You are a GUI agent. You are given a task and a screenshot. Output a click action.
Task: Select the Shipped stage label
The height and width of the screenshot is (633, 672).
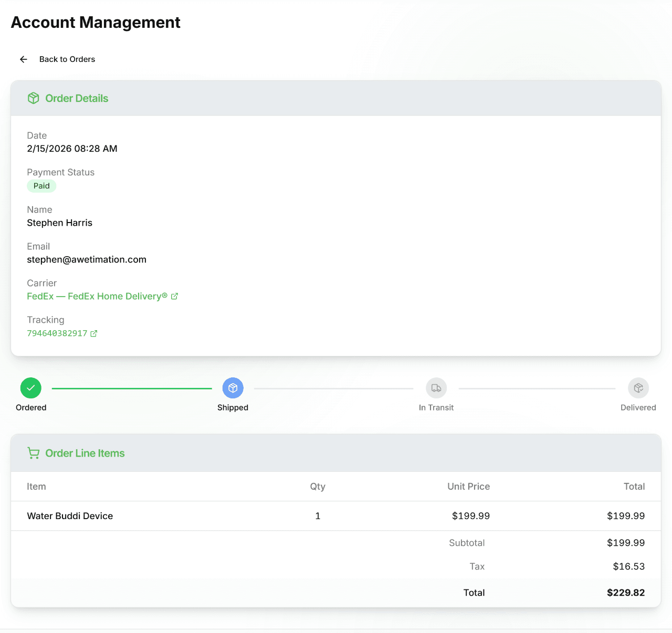click(x=233, y=407)
